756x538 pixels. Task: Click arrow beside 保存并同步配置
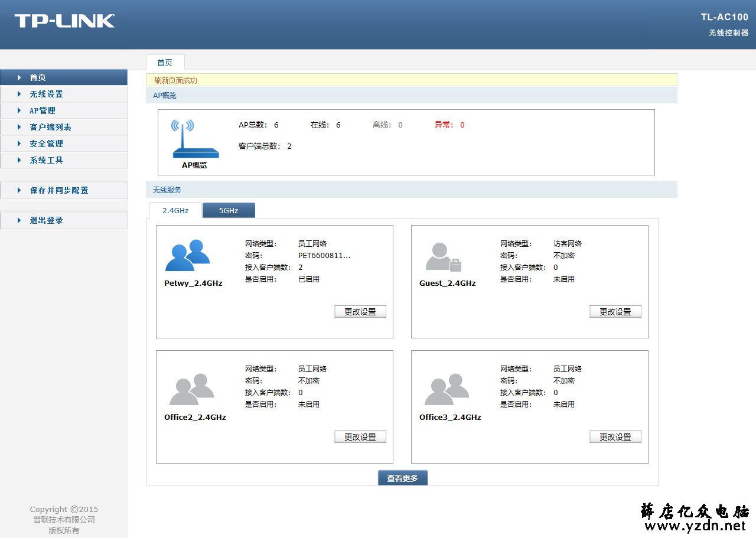click(19, 190)
